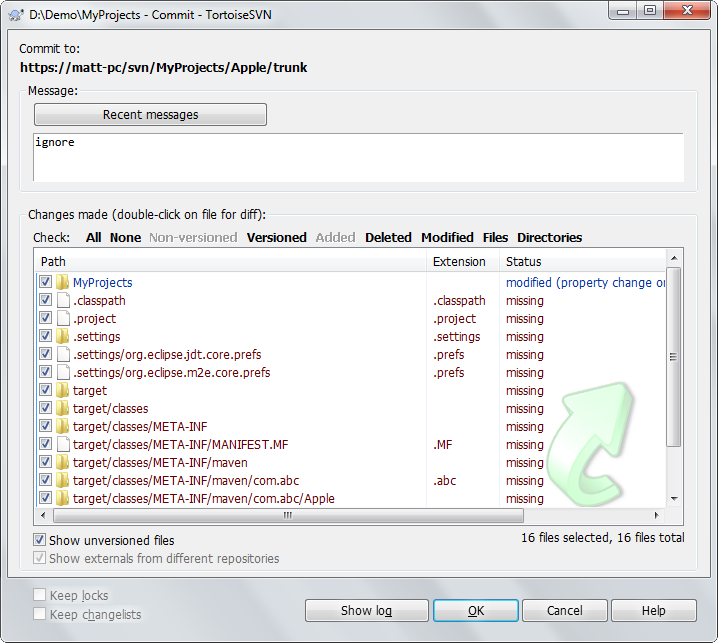Click the target/classes folder icon
718x643 pixels.
(x=62, y=409)
